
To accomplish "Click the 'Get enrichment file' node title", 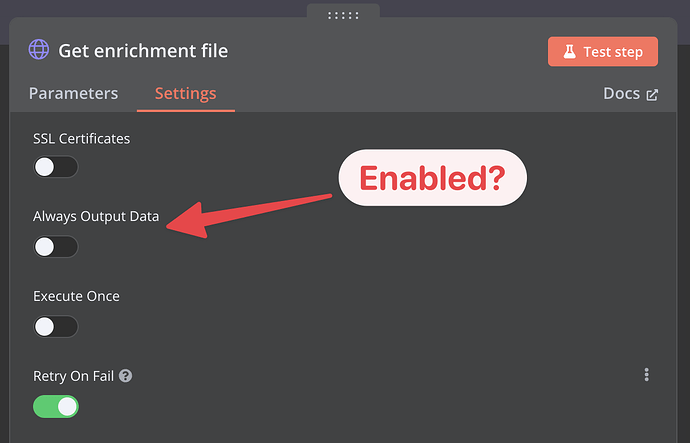I will click(143, 51).
